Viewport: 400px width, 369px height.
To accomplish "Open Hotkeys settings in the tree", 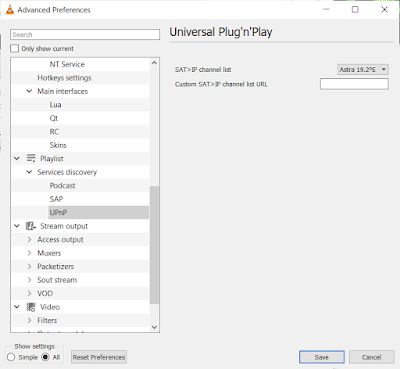I will tap(64, 78).
